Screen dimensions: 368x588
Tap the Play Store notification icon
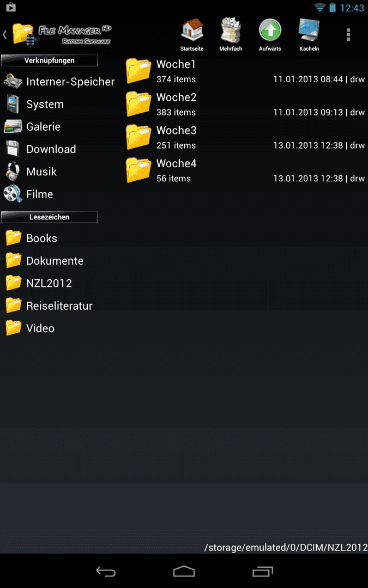(x=11, y=7)
